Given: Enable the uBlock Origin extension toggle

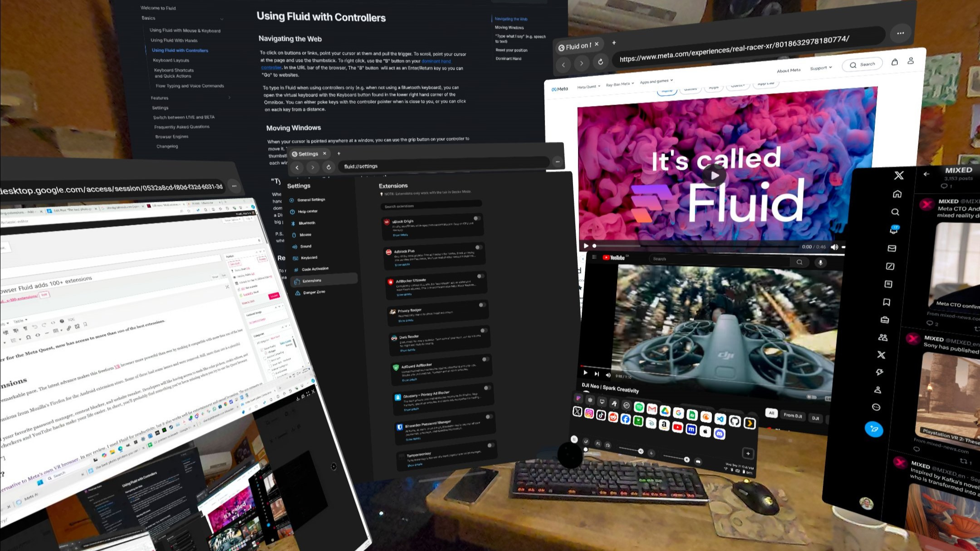Looking at the screenshot, I should [x=477, y=219].
